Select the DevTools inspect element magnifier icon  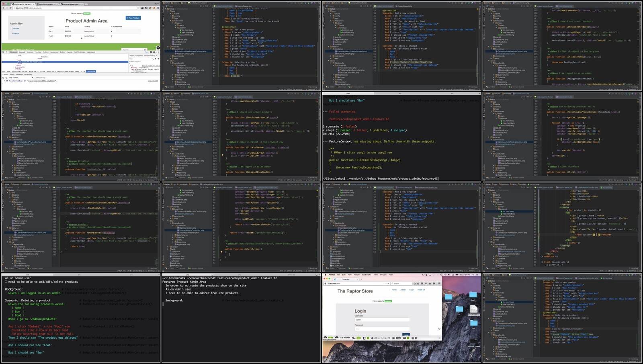click(x=4, y=52)
